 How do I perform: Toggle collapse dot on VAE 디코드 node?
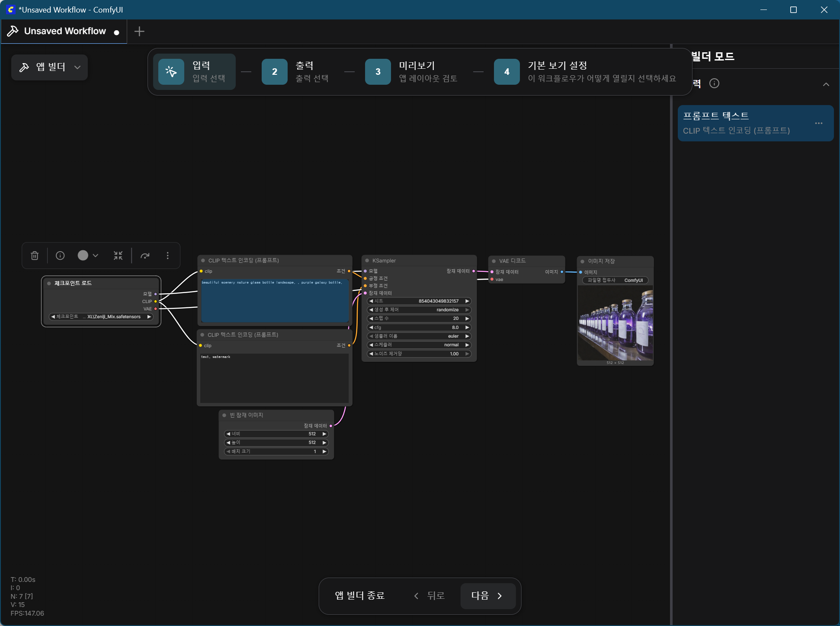(x=494, y=261)
